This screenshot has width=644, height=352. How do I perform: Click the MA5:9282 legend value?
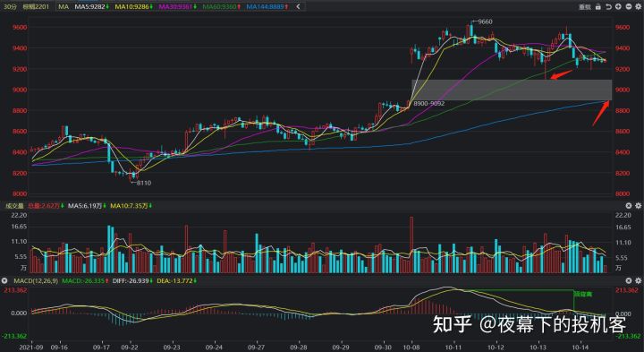[x=91, y=6]
